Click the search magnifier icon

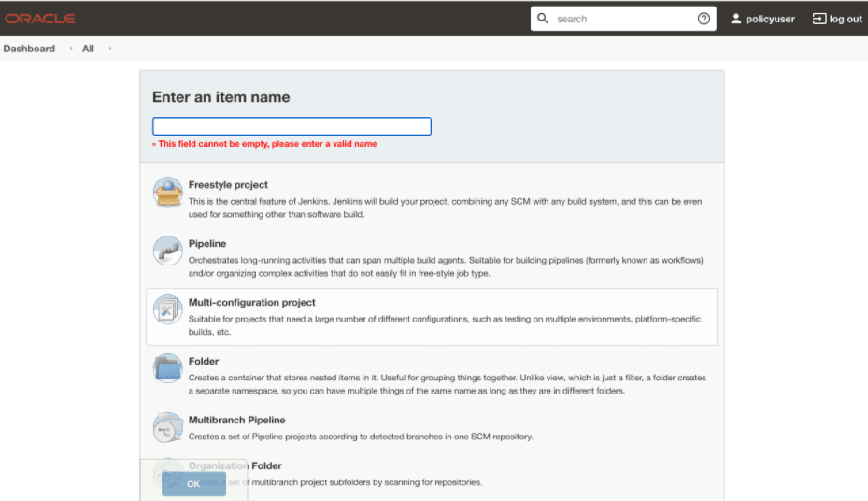pyautogui.click(x=543, y=19)
